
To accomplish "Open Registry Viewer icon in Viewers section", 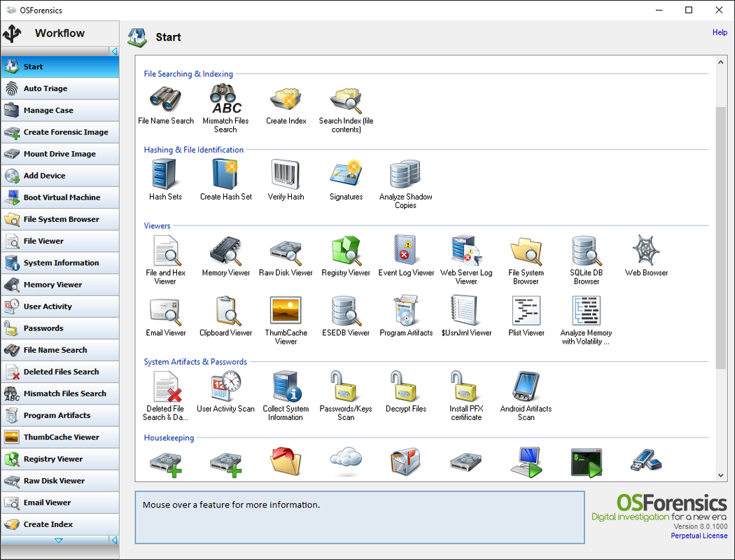I will pyautogui.click(x=346, y=250).
